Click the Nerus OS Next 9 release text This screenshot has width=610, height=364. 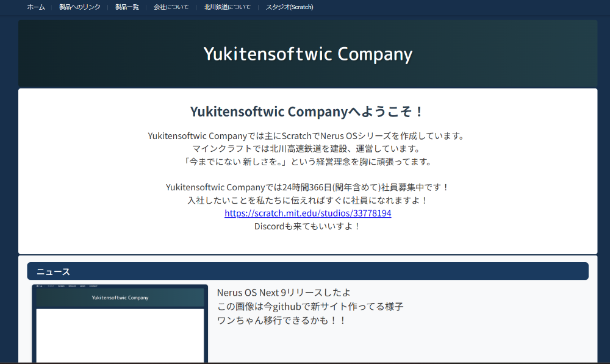[x=284, y=293]
